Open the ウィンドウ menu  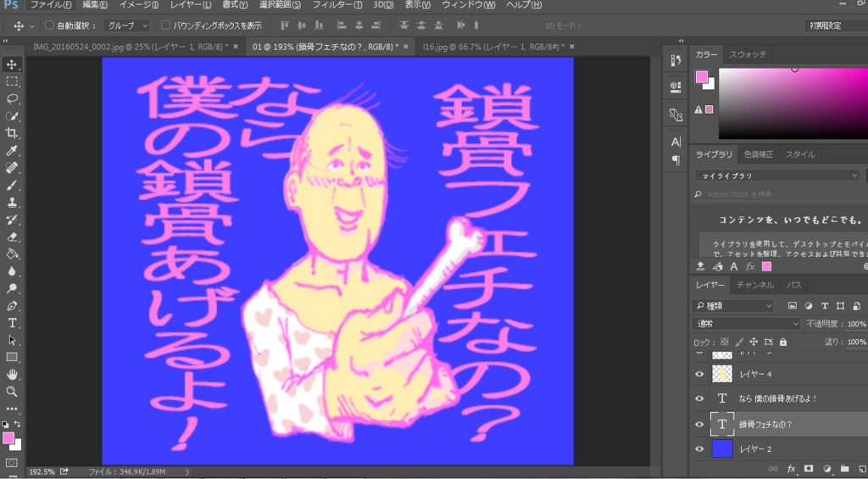click(468, 5)
